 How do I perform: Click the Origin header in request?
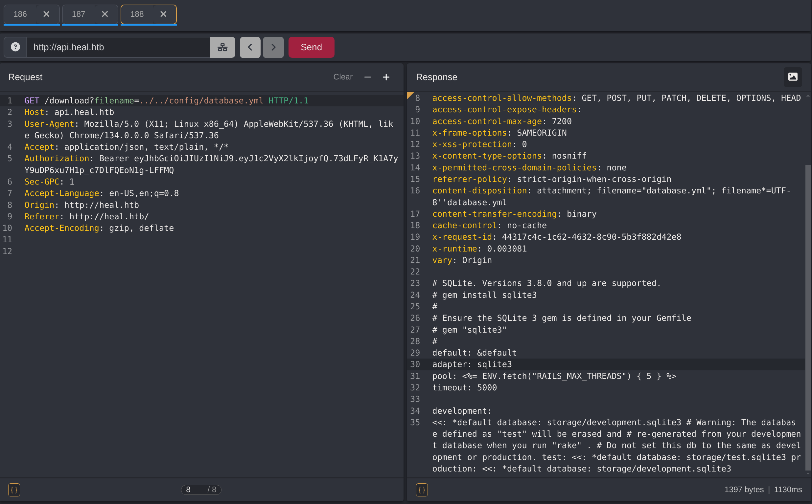pos(81,205)
